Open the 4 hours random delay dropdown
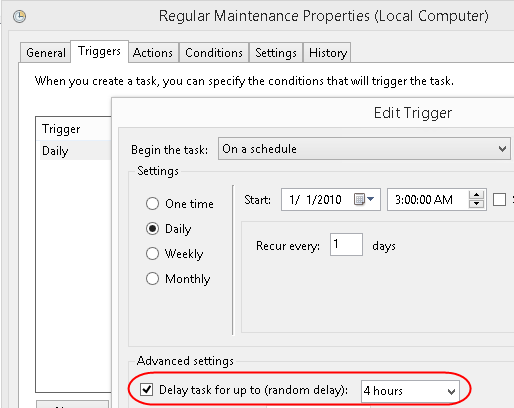The image size is (514, 408). tap(410, 391)
